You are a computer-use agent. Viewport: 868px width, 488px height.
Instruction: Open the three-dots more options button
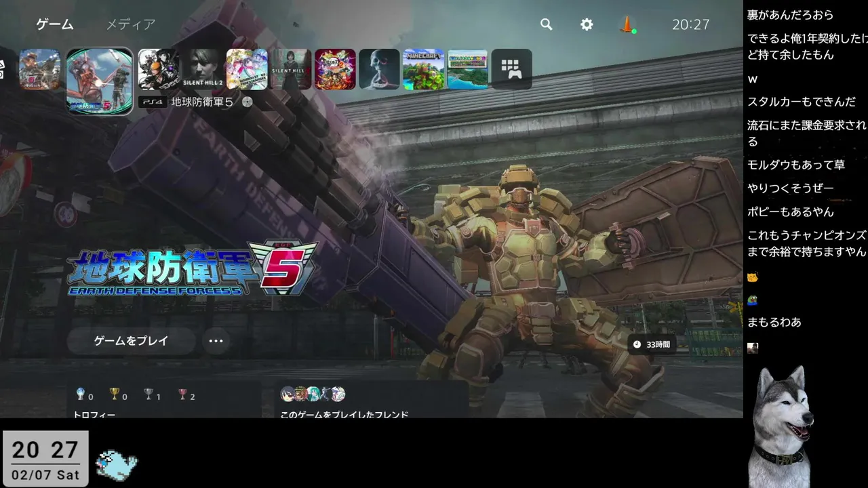click(x=216, y=341)
